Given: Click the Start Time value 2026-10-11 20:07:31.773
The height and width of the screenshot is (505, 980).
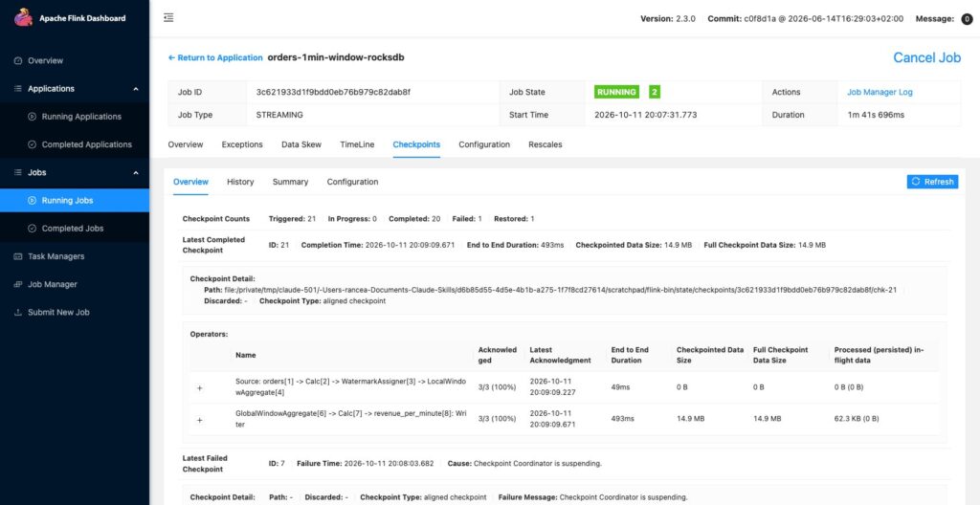Looking at the screenshot, I should point(645,115).
